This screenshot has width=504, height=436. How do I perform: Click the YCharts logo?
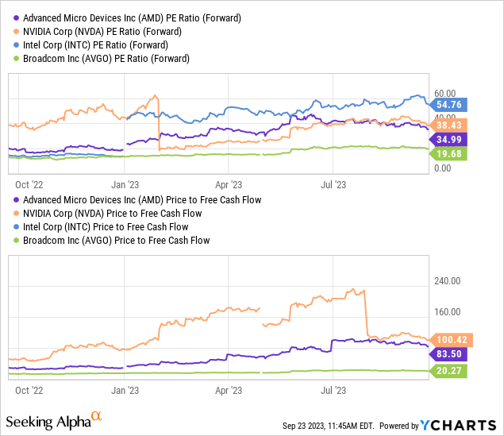465,425
